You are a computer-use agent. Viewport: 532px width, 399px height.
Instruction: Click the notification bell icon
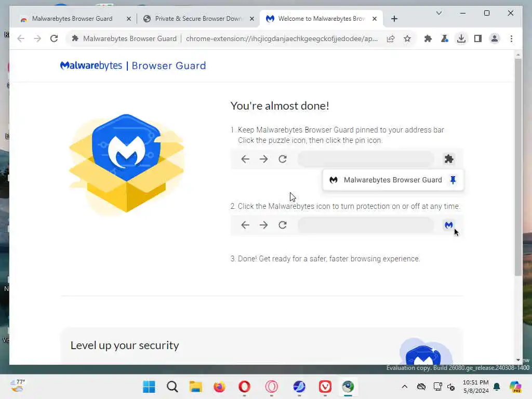(x=497, y=387)
